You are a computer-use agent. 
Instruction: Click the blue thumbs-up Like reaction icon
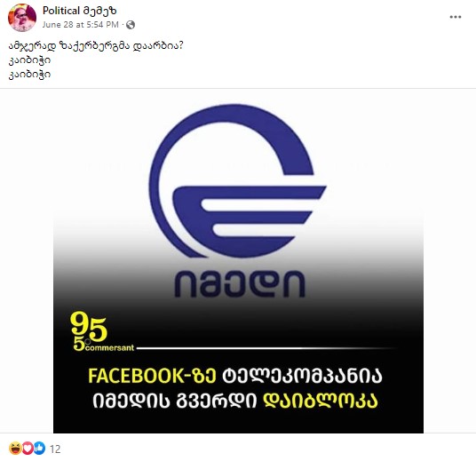click(39, 449)
